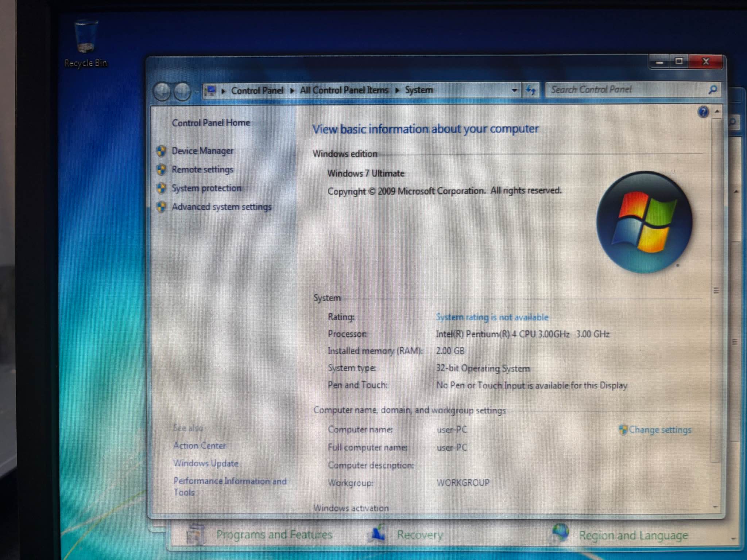Click the shield icon beside System protection
The width and height of the screenshot is (747, 560).
[x=162, y=188]
